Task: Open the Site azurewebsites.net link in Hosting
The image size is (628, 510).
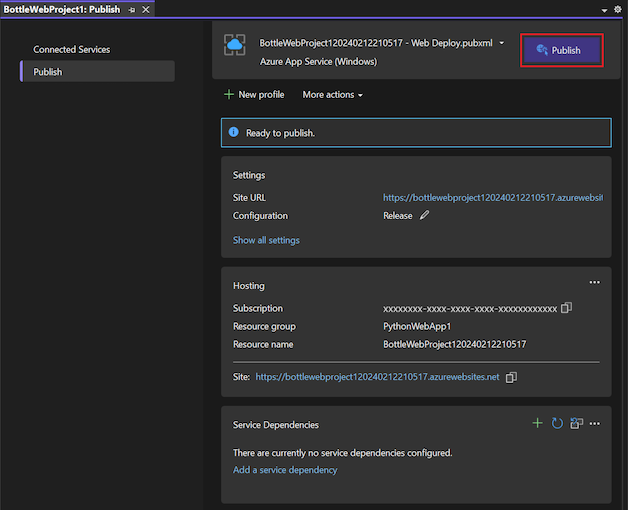Action: pyautogui.click(x=377, y=377)
